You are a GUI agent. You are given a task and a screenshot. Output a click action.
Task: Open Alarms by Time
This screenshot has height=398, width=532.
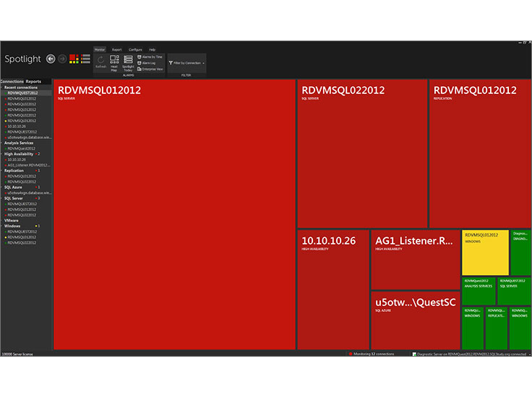150,56
